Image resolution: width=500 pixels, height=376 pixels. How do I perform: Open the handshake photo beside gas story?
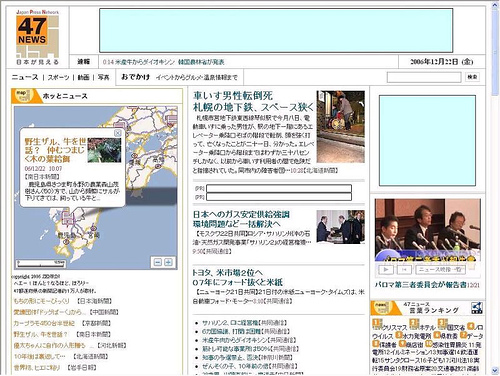pos(341,227)
